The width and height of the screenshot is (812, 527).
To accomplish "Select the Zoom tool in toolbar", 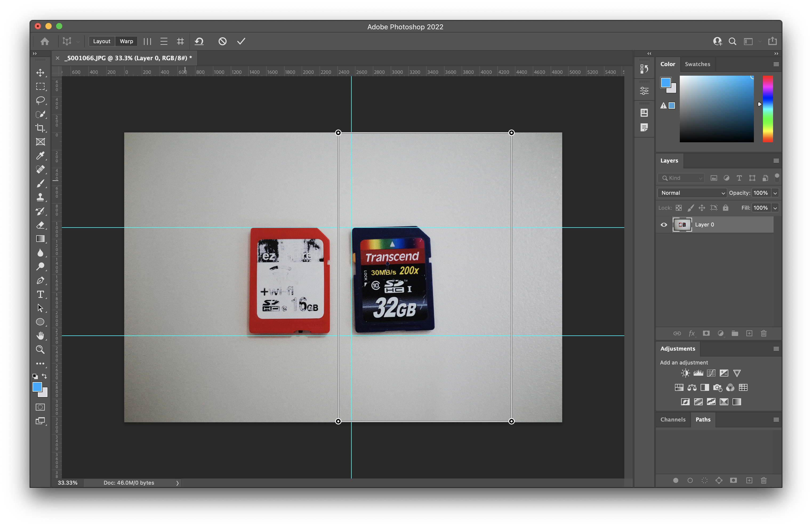I will [x=40, y=349].
